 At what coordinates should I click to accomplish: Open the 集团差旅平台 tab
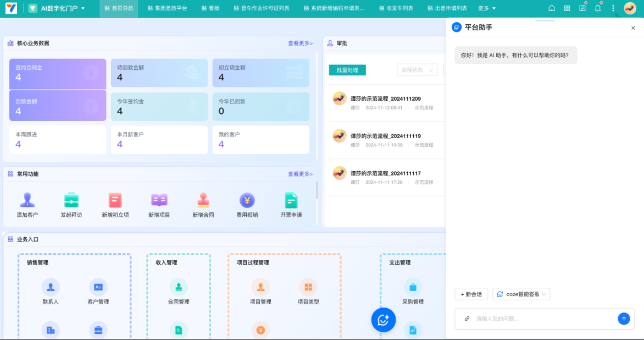[x=168, y=8]
